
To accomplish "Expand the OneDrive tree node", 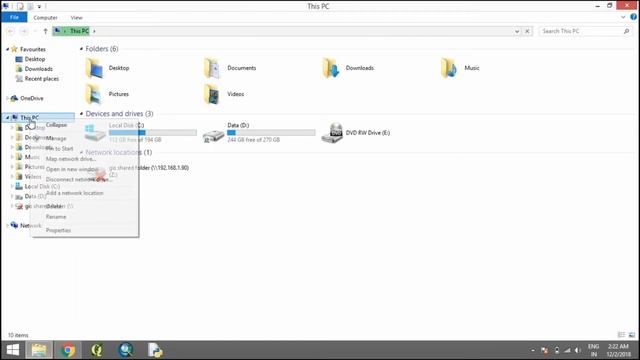I will click(x=7, y=98).
